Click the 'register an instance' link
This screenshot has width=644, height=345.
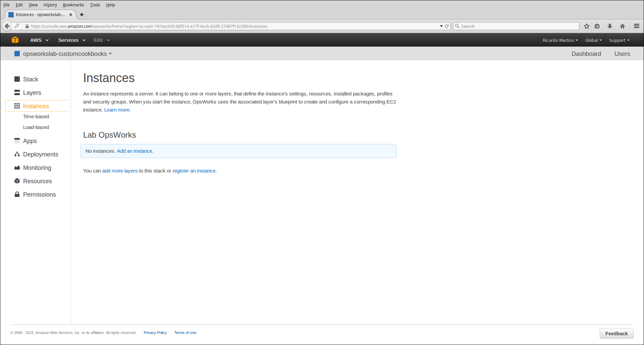tap(194, 171)
